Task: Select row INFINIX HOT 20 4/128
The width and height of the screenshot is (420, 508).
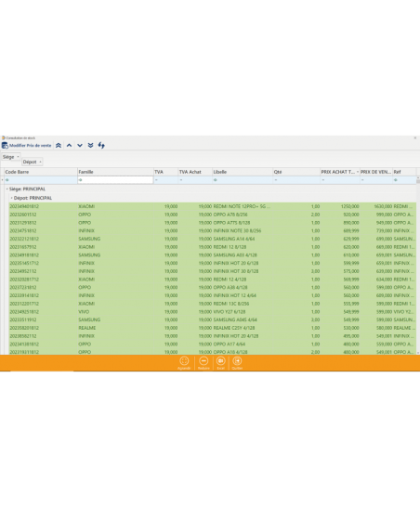Action: pyautogui.click(x=212, y=336)
